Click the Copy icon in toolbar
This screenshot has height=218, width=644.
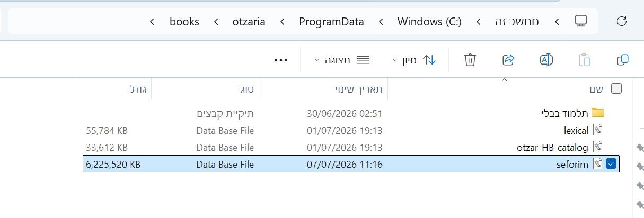pos(623,60)
